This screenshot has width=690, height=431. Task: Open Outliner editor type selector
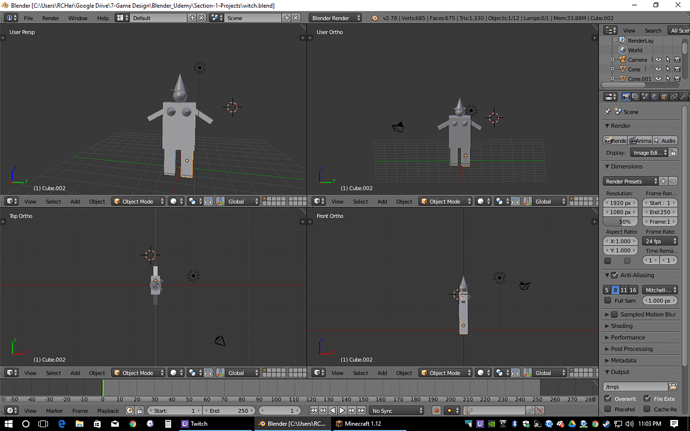[x=610, y=30]
